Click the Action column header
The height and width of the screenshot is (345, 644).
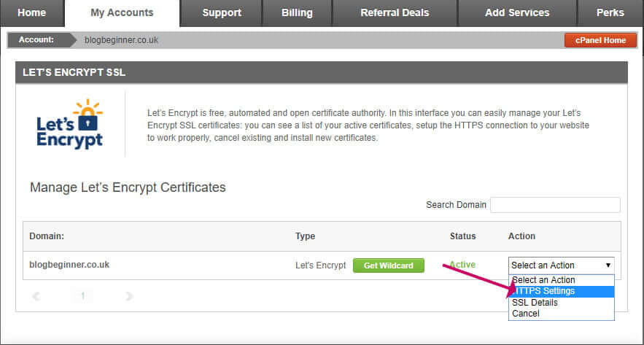(521, 236)
